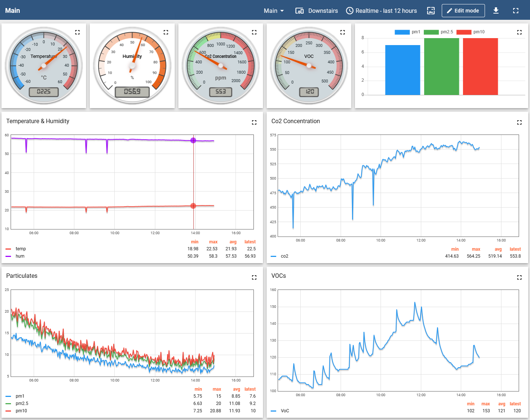Viewport: 530px width, 420px height.
Task: Open the Realtime - last 12 hours time window
Action: click(382, 11)
